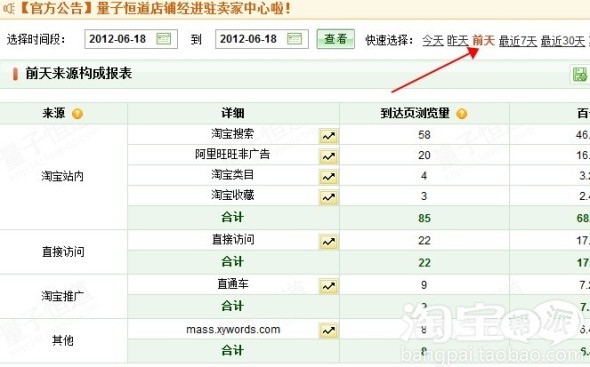The height and width of the screenshot is (367, 590).
Task: Select 昨天 quick range link
Action: [458, 40]
